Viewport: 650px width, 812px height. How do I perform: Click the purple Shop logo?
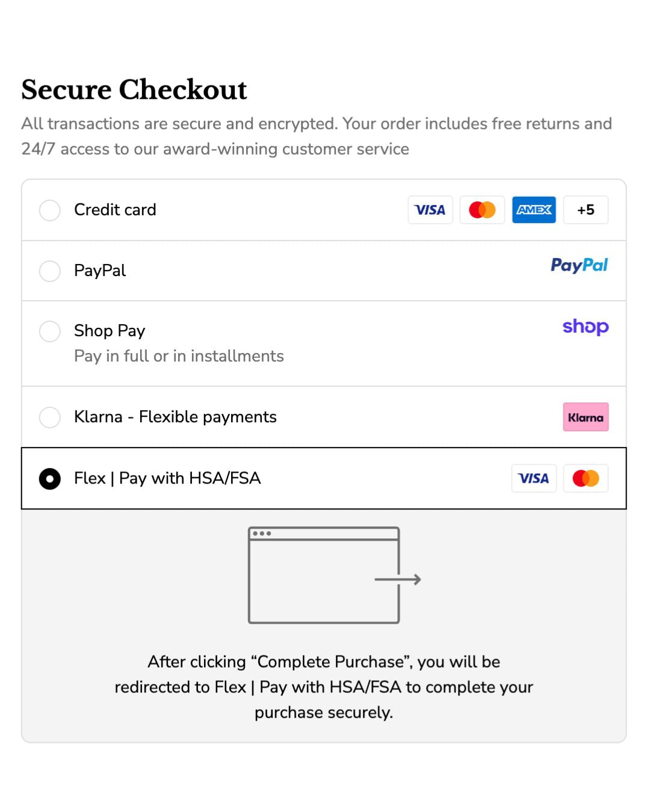point(585,327)
